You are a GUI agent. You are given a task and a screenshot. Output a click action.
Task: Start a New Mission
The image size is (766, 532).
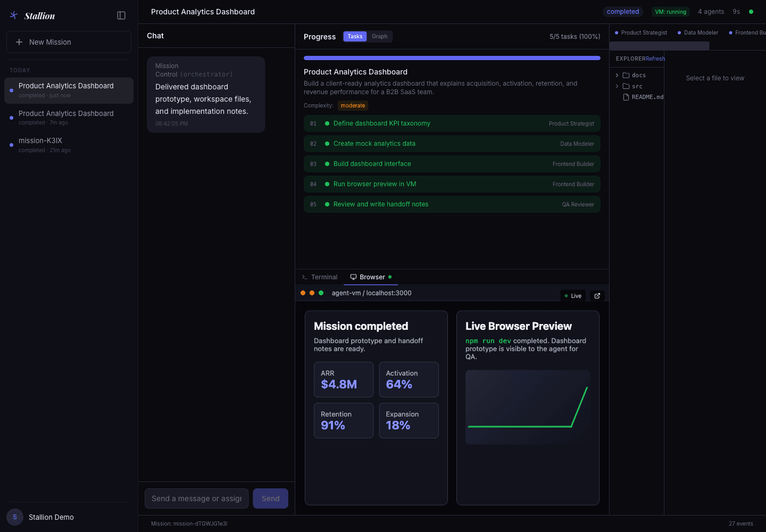(69, 42)
